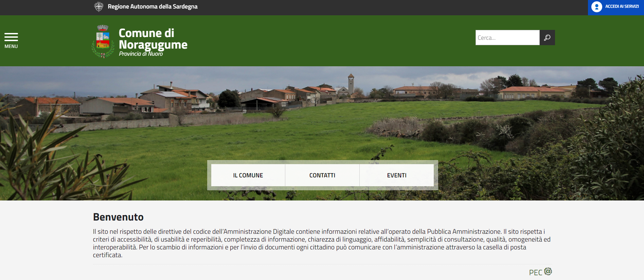Screen dimensions: 644x280
Task: Click the Comune di Noragugume title
Action: [x=153, y=39]
